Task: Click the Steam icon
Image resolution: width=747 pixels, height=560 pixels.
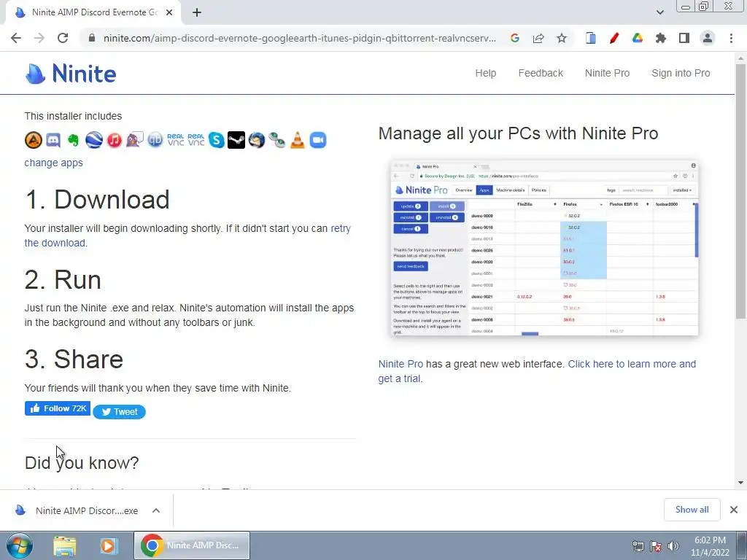Action: click(x=236, y=140)
